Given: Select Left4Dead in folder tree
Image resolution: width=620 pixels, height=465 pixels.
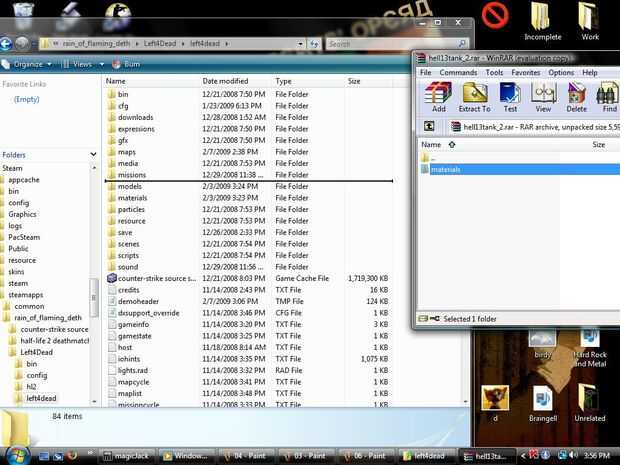Looking at the screenshot, I should point(36,352).
